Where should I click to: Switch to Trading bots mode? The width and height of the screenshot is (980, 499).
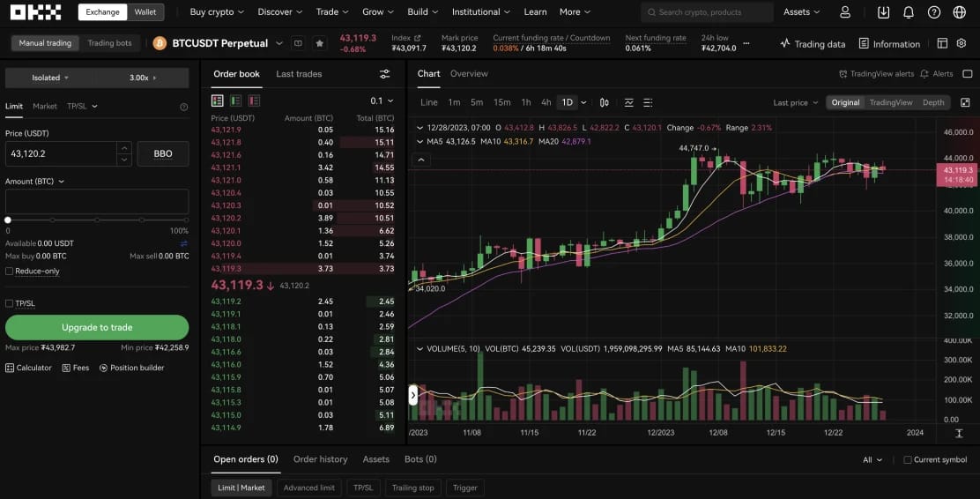pyautogui.click(x=109, y=43)
